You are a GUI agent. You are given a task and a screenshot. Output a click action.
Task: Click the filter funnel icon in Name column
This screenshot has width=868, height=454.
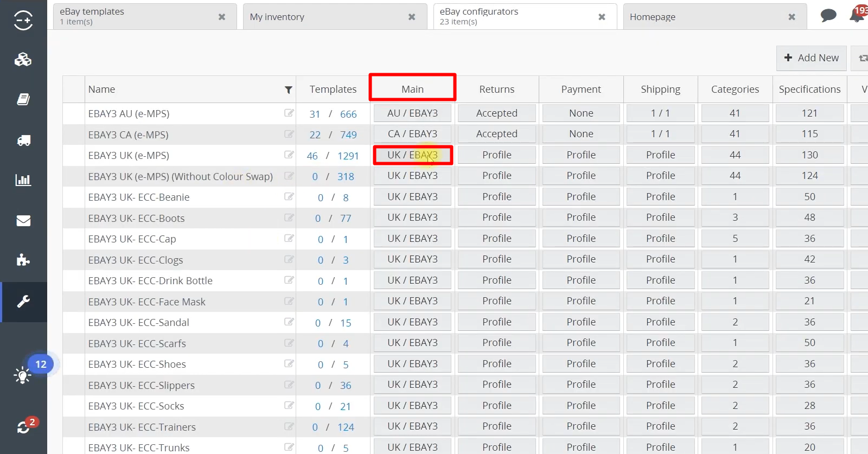(289, 90)
